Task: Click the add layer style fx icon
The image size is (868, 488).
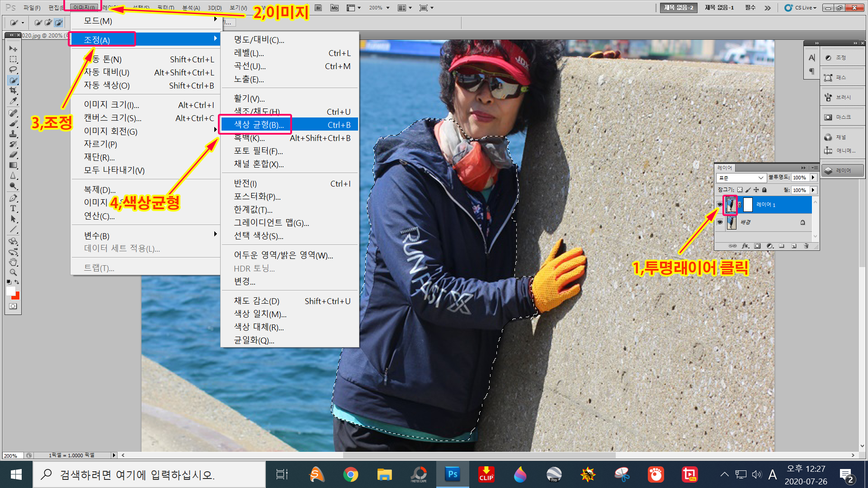Action: click(x=745, y=246)
